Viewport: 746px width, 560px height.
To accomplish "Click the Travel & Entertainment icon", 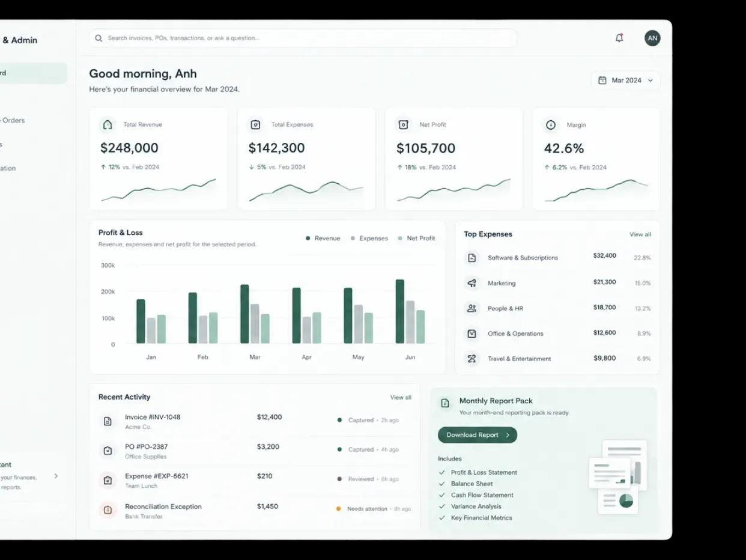I will [472, 359].
